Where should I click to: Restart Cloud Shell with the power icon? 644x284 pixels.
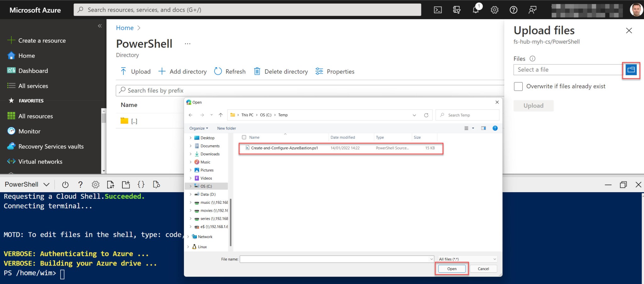coord(65,185)
